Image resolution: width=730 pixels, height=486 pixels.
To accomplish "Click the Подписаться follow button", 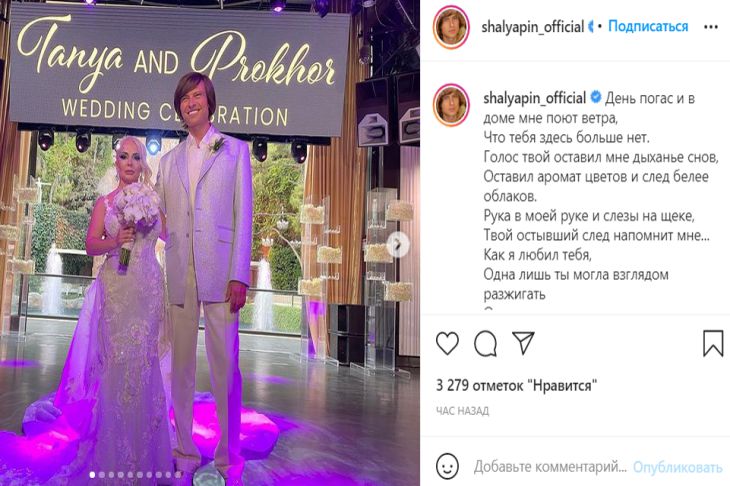I will pos(648,26).
